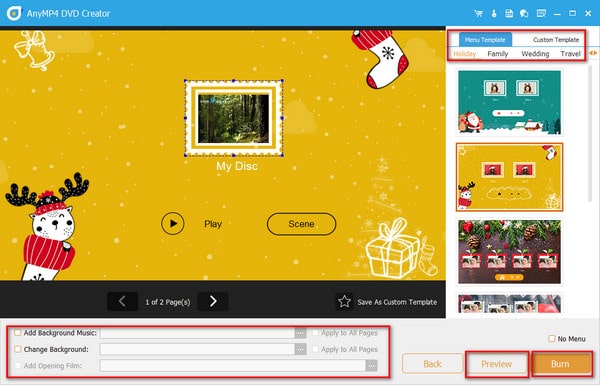This screenshot has width=600, height=385.
Task: Click the background music path field
Action: pyautogui.click(x=197, y=333)
